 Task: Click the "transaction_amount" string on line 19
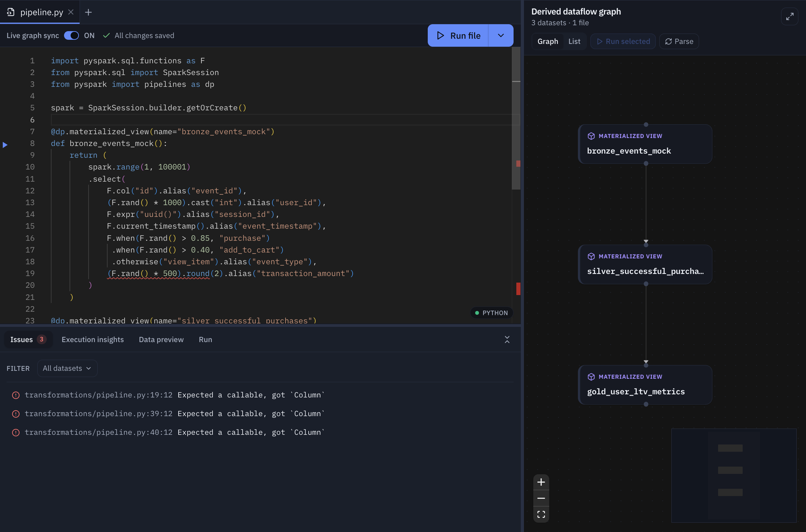click(303, 274)
